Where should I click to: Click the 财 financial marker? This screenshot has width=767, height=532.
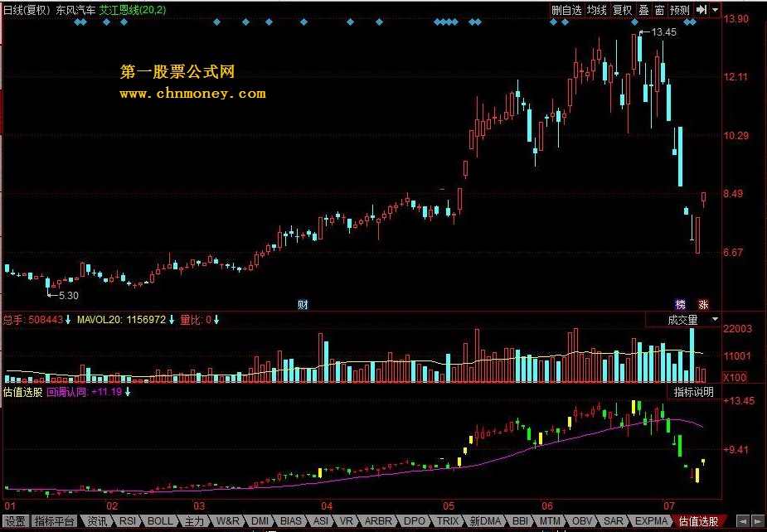point(303,305)
